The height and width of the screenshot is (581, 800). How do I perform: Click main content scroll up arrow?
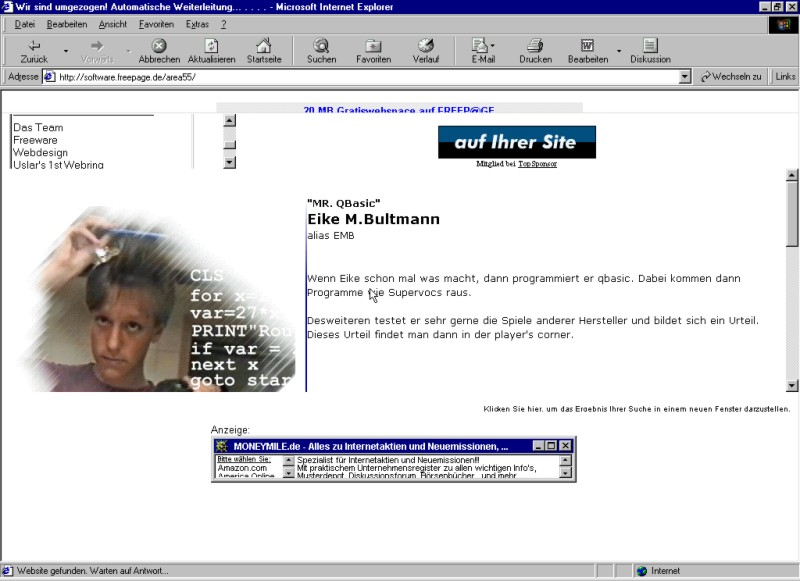coord(791,175)
